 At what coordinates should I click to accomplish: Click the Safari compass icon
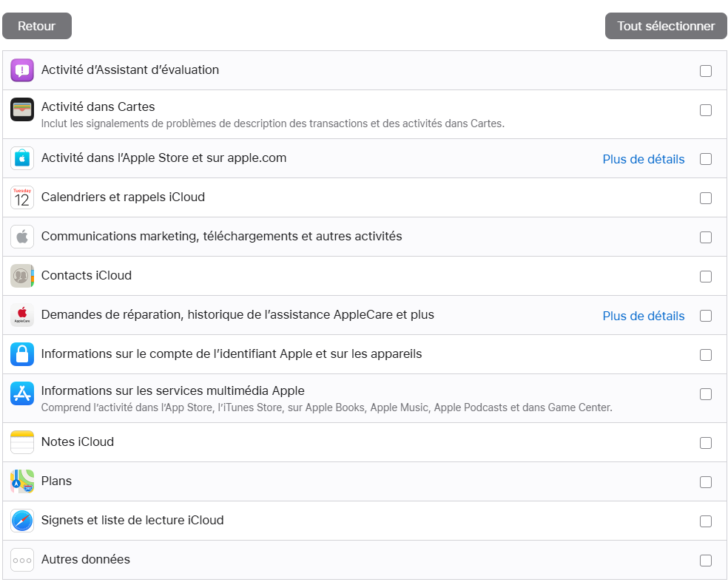pyautogui.click(x=22, y=521)
